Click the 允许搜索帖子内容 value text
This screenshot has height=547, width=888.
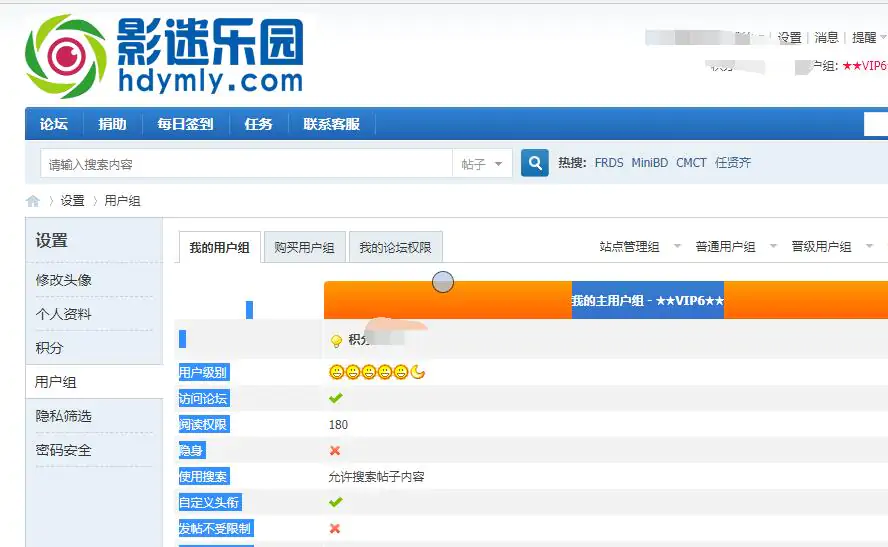(x=377, y=477)
